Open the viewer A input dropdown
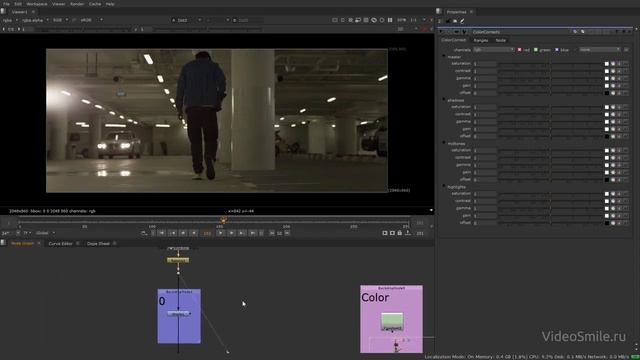Viewport: 640px width, 360px height. coord(187,20)
